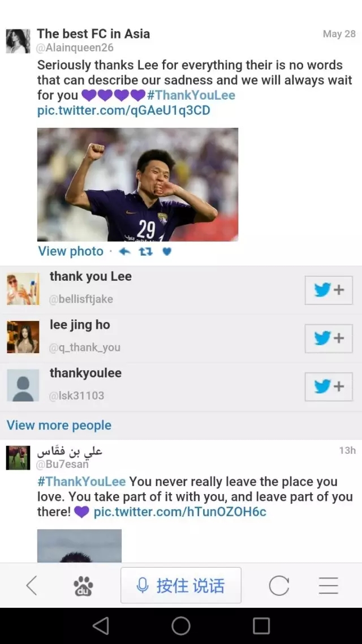362x644 pixels.
Task: Follow @lsk31103 with the Twitter plus button
Action: click(x=328, y=387)
